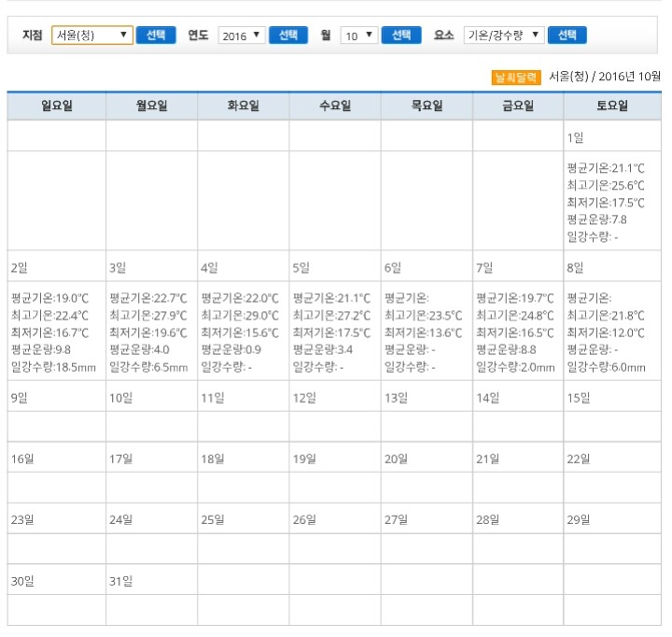672x637 pixels.
Task: Click the 수요일 column header
Action: (x=335, y=106)
